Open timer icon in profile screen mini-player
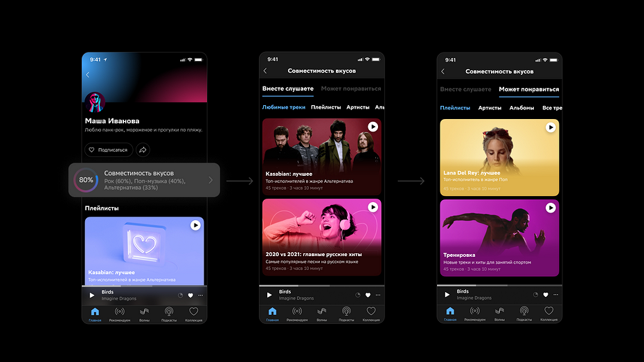The width and height of the screenshot is (644, 362). point(180,295)
